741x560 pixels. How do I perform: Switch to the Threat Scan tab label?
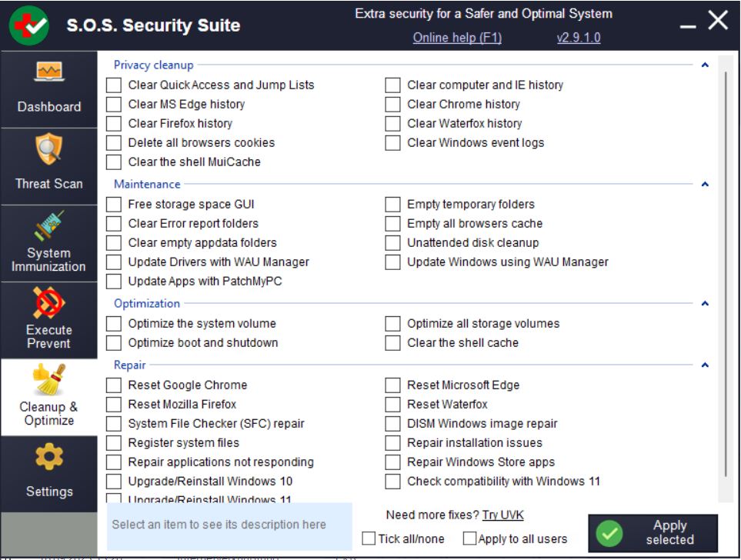coord(49,184)
